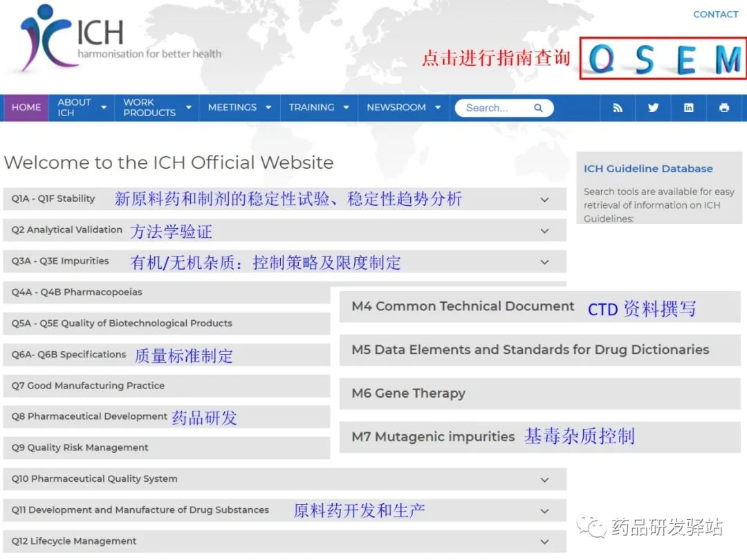
Task: Open Q3A - Q3E Impurities row
Action: point(284,261)
